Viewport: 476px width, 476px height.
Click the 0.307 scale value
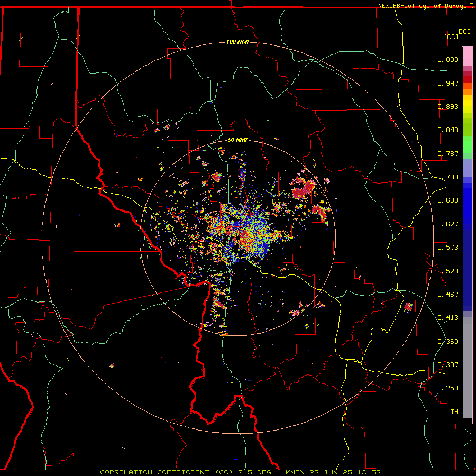[x=448, y=365]
